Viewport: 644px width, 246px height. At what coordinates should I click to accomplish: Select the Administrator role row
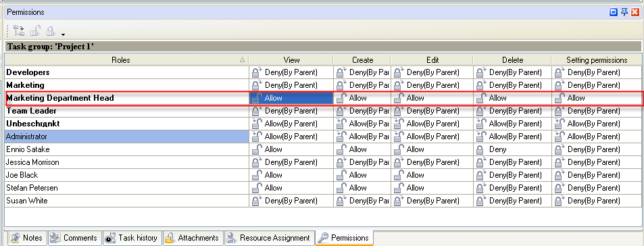[x=127, y=137]
